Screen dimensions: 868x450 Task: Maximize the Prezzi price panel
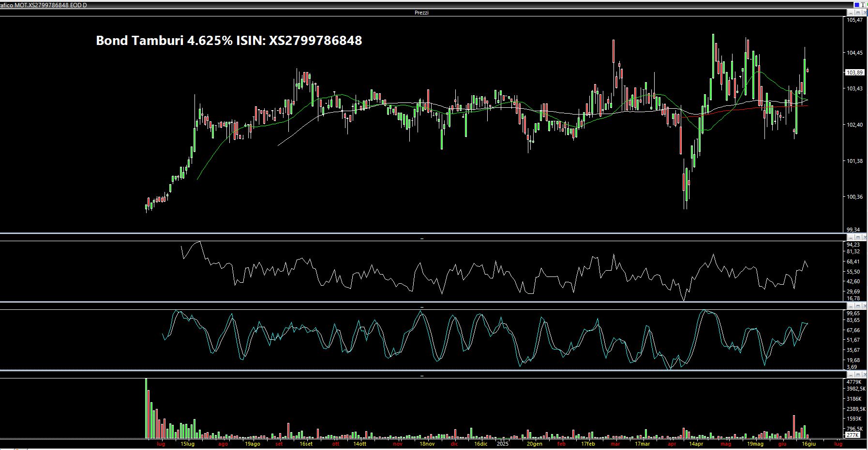(x=857, y=13)
